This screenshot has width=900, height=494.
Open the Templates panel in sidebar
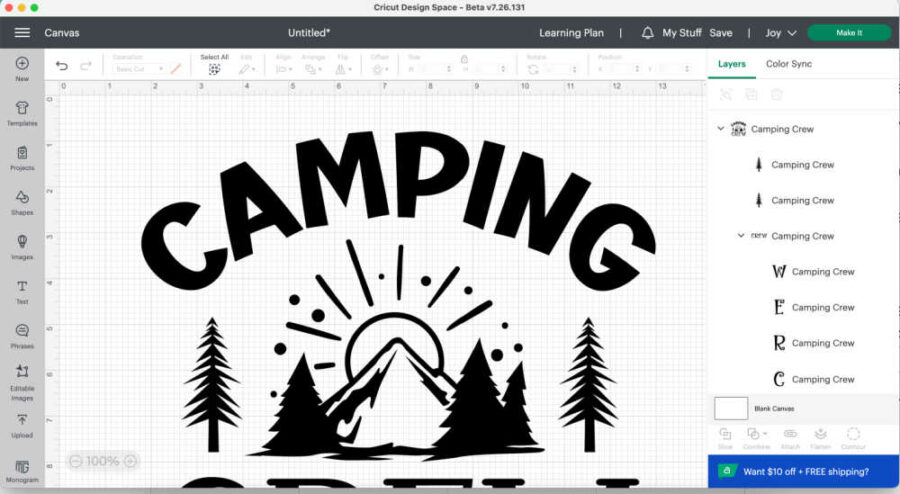tap(22, 108)
